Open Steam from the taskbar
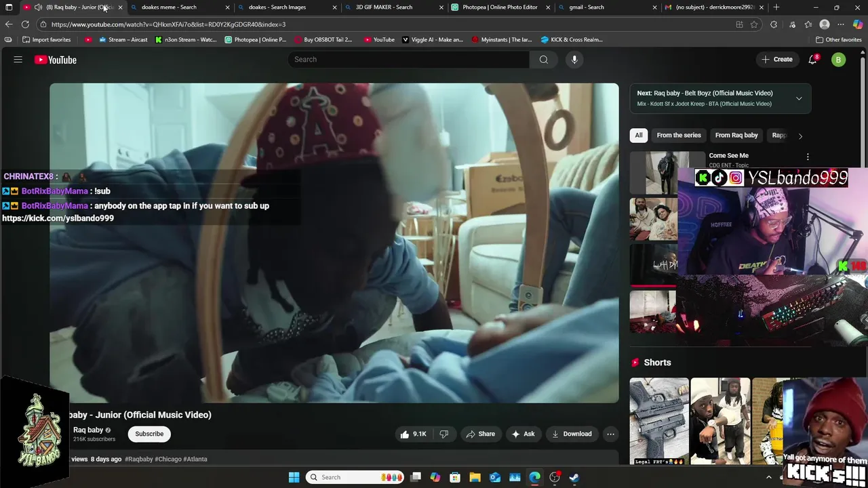This screenshot has width=868, height=488. point(574,477)
